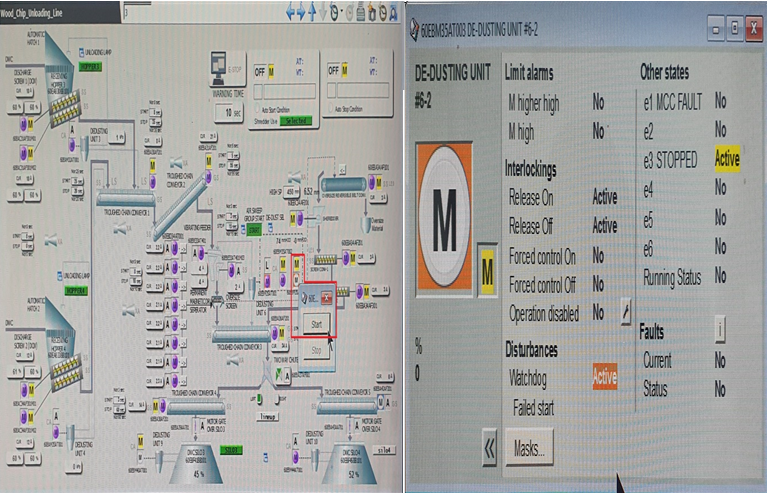Viewport: 767px width, 493px height.
Task: Open the Masks... dialog
Action: pos(529,448)
